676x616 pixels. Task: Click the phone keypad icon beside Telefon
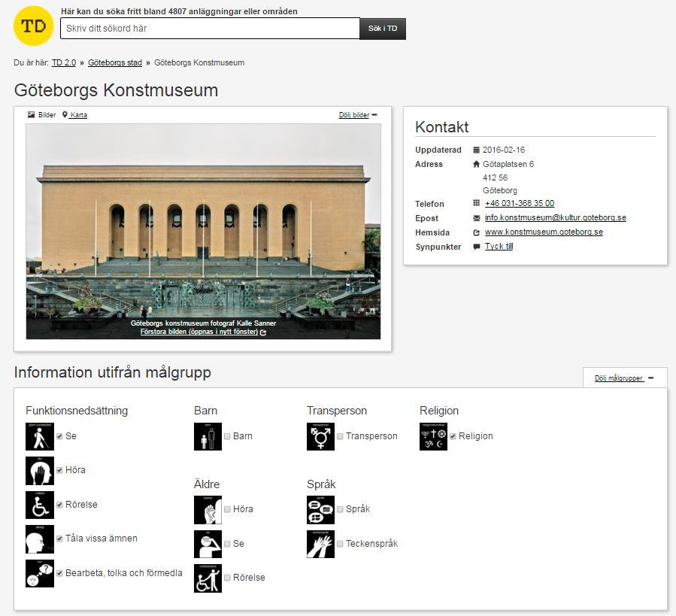click(477, 203)
